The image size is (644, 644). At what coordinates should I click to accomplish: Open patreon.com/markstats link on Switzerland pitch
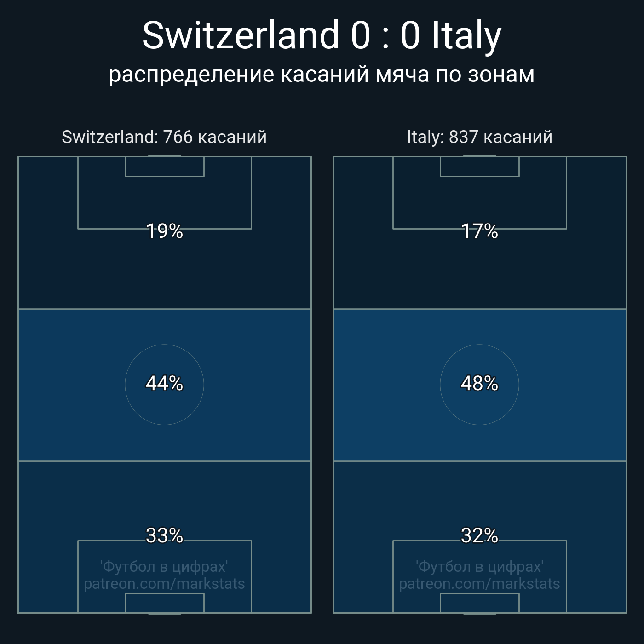[164, 584]
